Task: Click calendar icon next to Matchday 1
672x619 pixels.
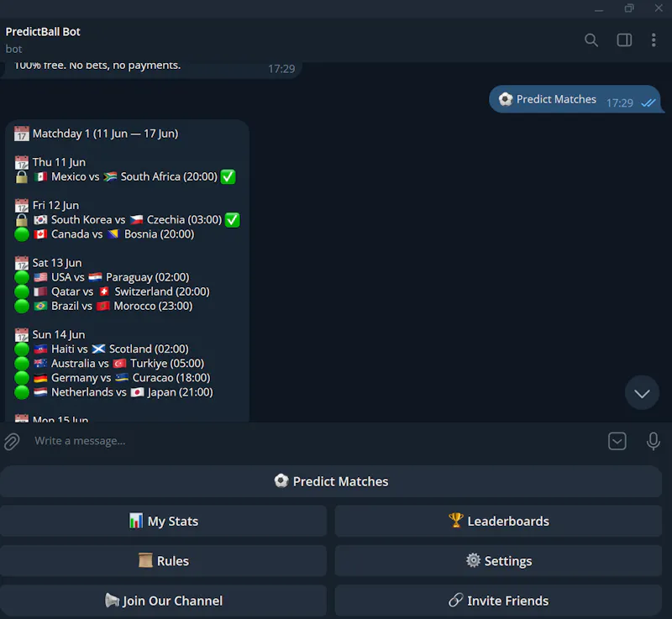Action: coord(22,134)
